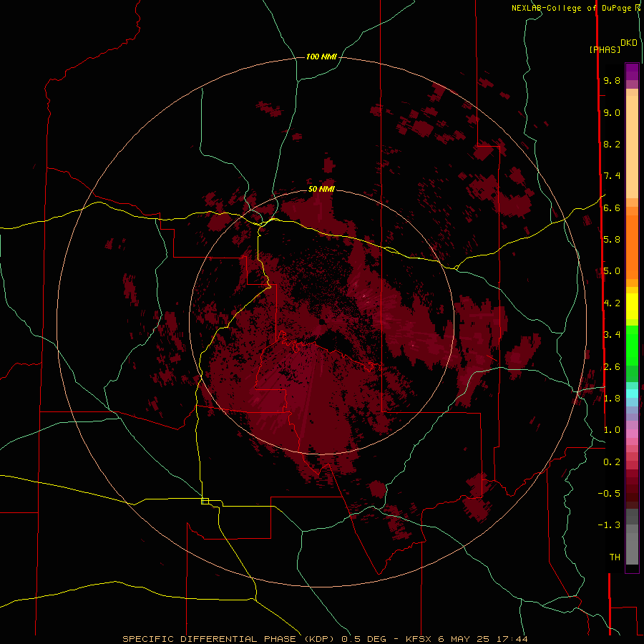Click the DKD label above the color scale
This screenshot has height=644, width=644.
(x=629, y=42)
